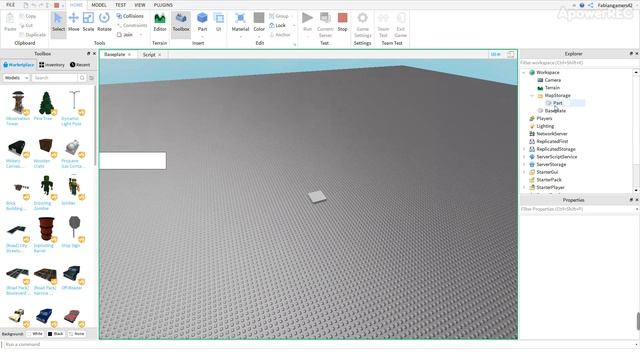640x360 pixels.
Task: Expand ServerStorage in Explorer
Action: pos(524,164)
